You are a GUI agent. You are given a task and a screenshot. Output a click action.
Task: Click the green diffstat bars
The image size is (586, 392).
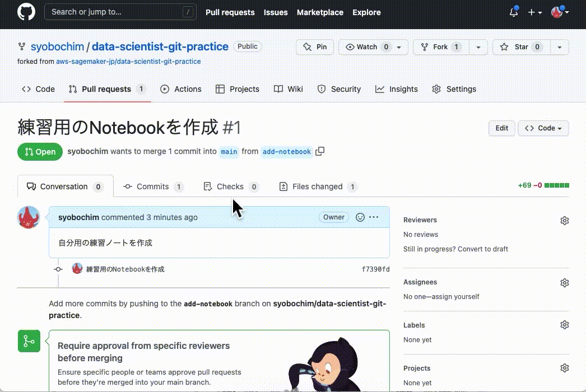coord(556,185)
